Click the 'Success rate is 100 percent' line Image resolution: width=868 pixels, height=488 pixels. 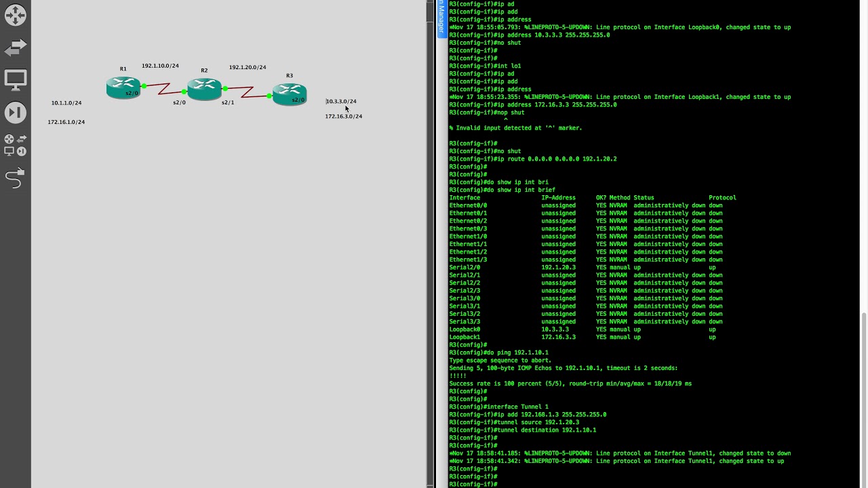(x=570, y=384)
